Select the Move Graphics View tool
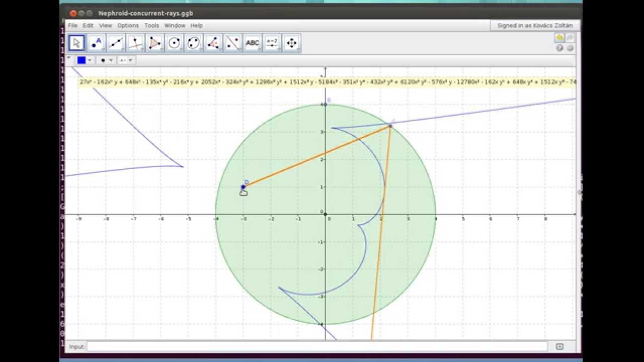This screenshot has height=362, width=644. point(292,43)
